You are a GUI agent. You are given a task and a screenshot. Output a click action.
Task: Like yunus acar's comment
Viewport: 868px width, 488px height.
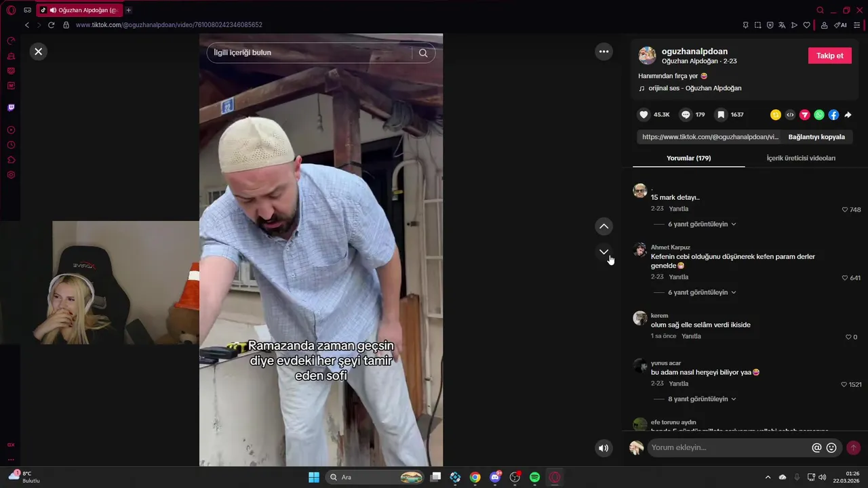point(844,384)
